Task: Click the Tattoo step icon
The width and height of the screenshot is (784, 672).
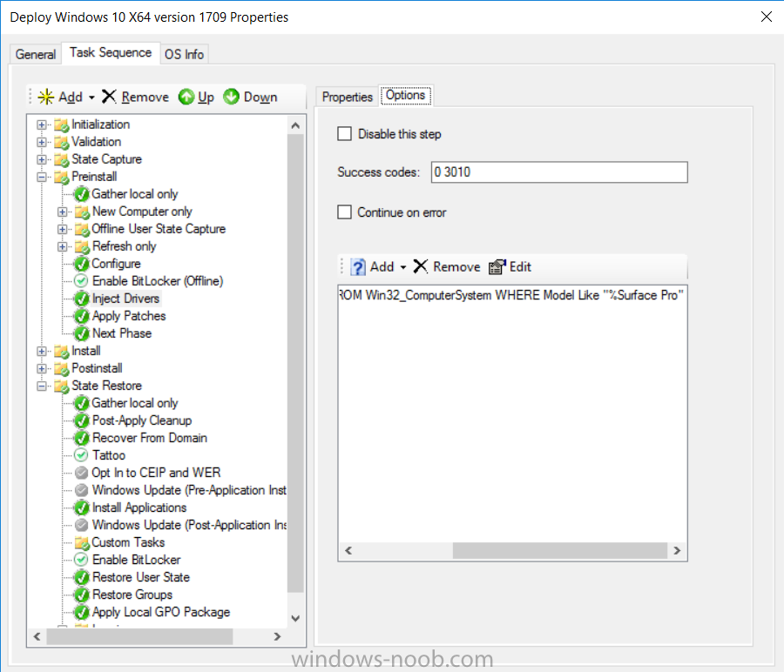Action: pyautogui.click(x=81, y=455)
